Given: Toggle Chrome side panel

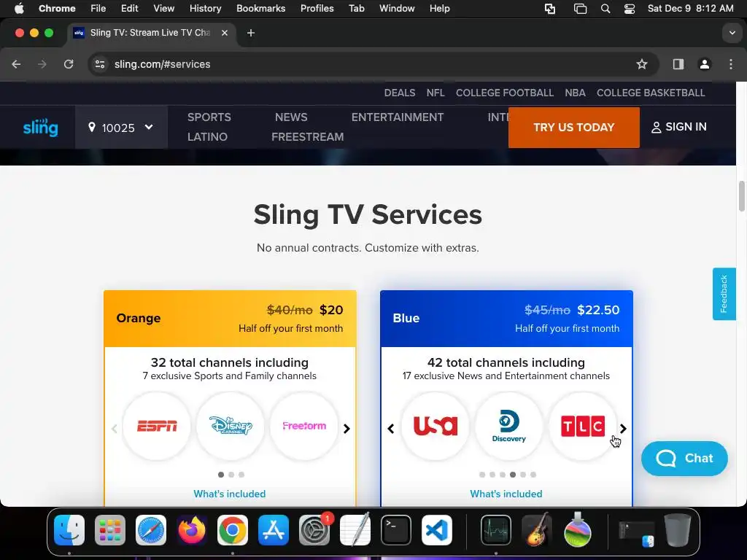Looking at the screenshot, I should pyautogui.click(x=678, y=64).
